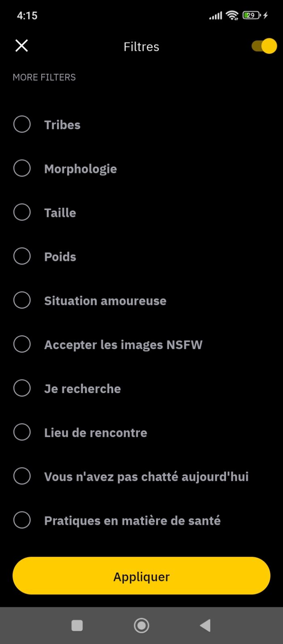283x644 pixels.
Task: Select Pratiques en matière de santé circle
Action: (22, 520)
